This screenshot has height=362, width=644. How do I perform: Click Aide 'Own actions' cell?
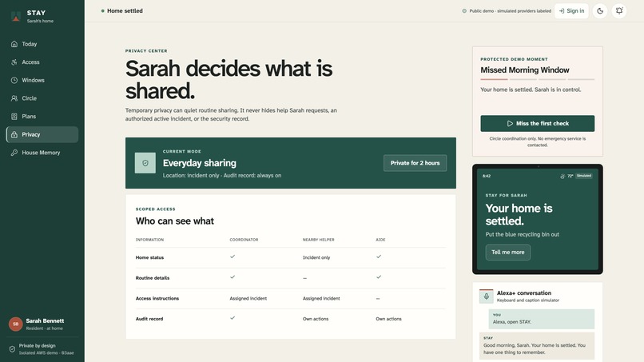point(388,319)
